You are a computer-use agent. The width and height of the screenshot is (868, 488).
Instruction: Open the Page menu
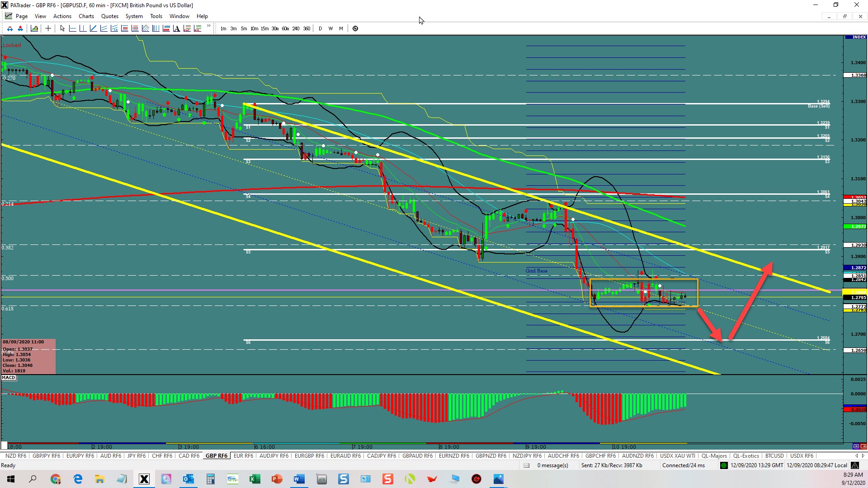21,16
